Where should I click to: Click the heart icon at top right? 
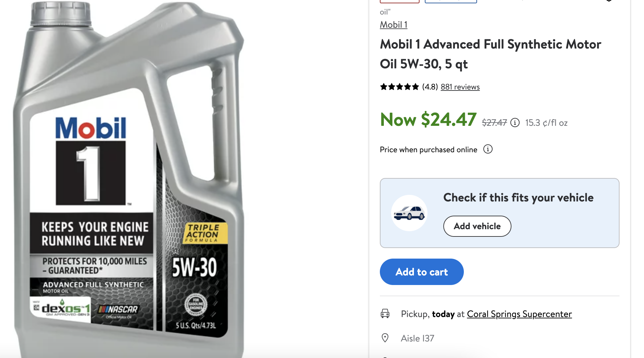point(609,1)
